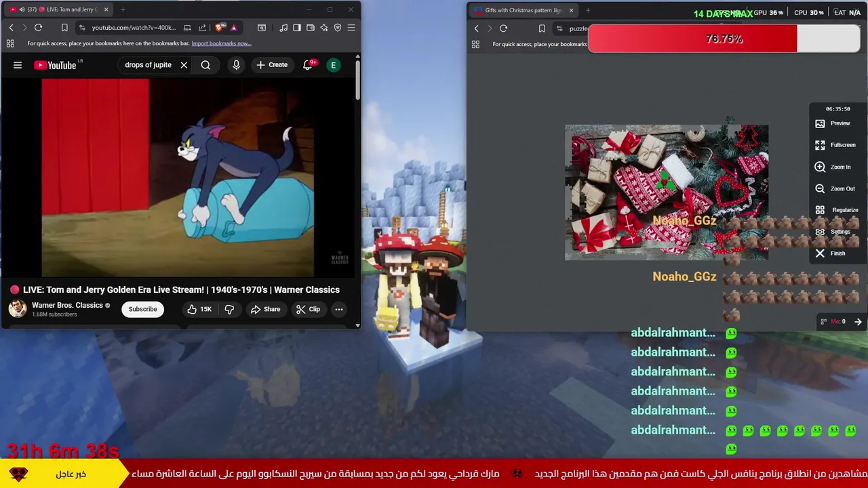Bookmark the YouTube page
The image size is (868, 488).
(64, 28)
